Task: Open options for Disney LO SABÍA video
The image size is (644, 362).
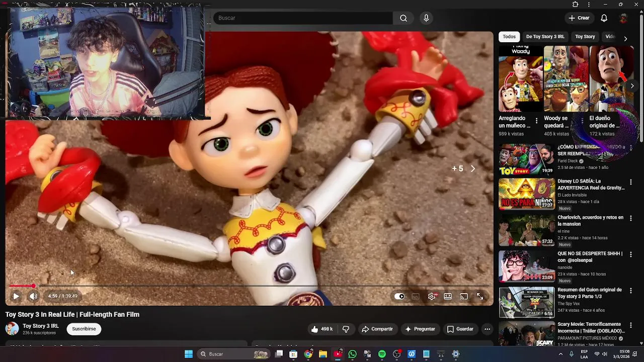Action: 631,182
